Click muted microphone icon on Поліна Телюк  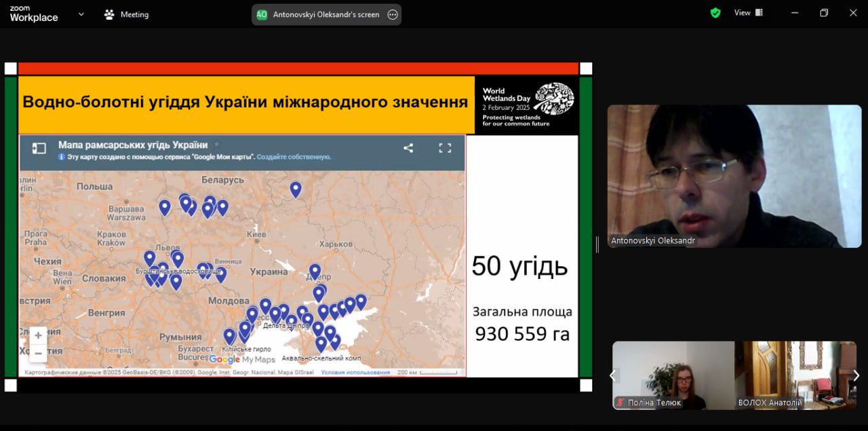point(620,402)
